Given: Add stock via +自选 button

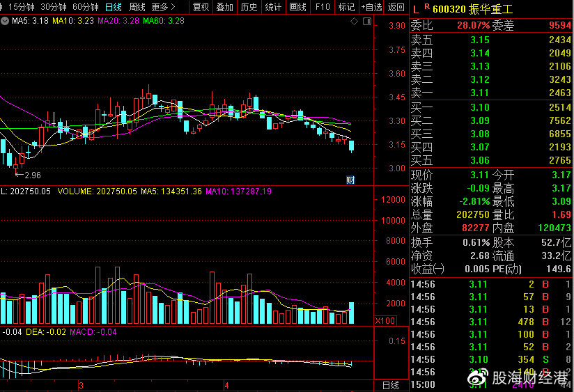Looking at the screenshot, I should pos(371,7).
